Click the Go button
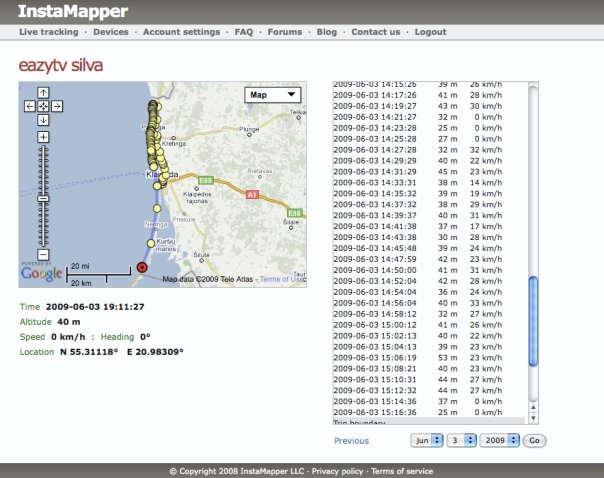This screenshot has height=478, width=604. click(x=534, y=440)
